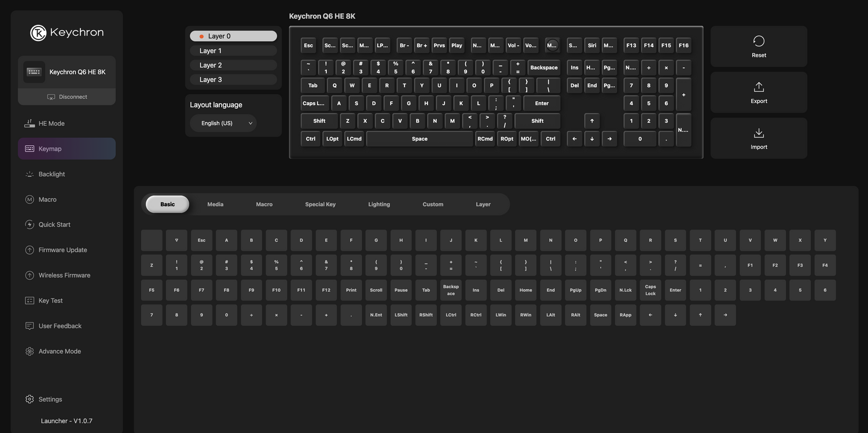Screen dimensions: 868x433
Task: Click the Reset icon button
Action: click(759, 46)
